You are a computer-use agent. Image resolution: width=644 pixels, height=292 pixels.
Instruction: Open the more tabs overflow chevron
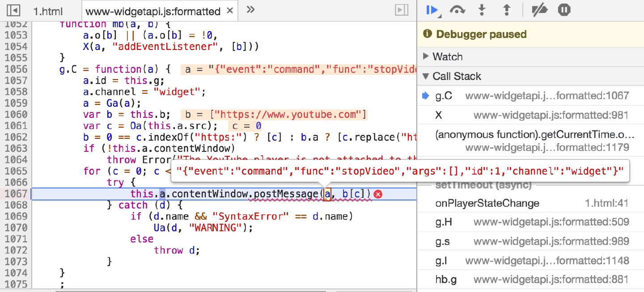[250, 10]
